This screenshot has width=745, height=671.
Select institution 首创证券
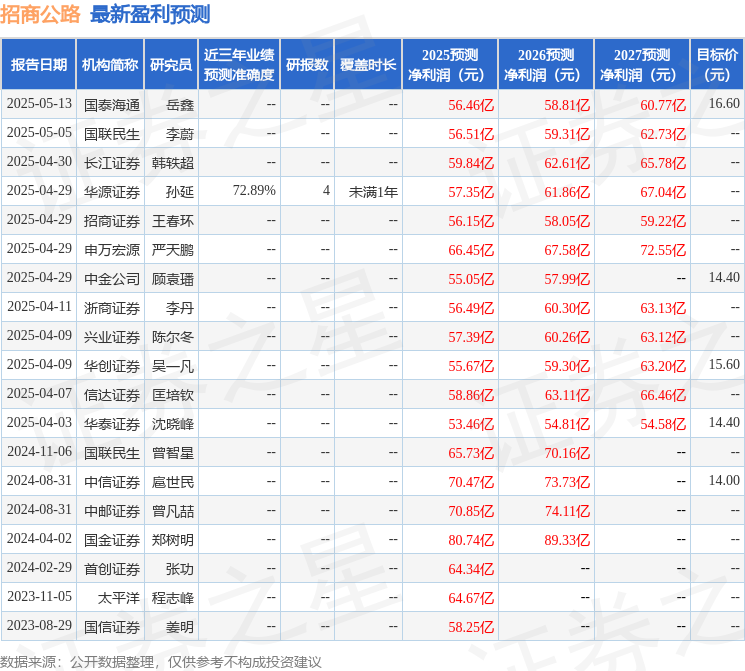point(112,568)
